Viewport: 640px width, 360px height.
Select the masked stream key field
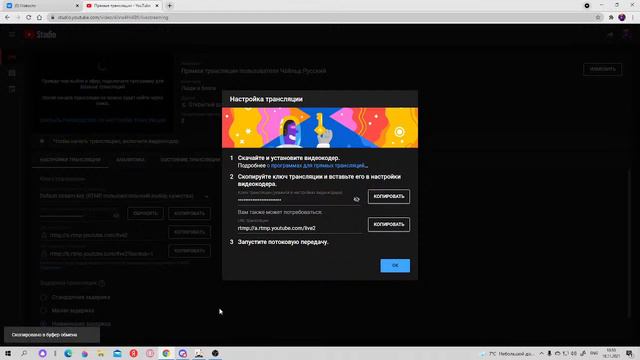click(x=294, y=200)
